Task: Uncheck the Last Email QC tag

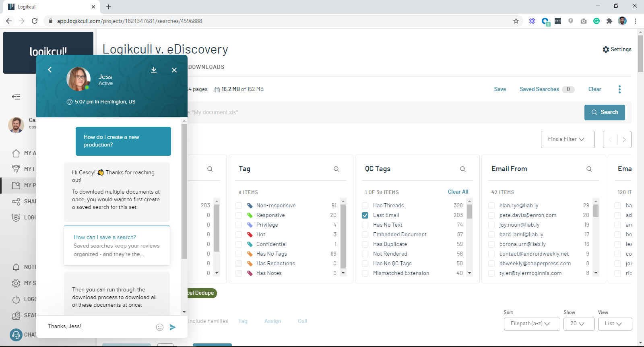Action: point(365,215)
